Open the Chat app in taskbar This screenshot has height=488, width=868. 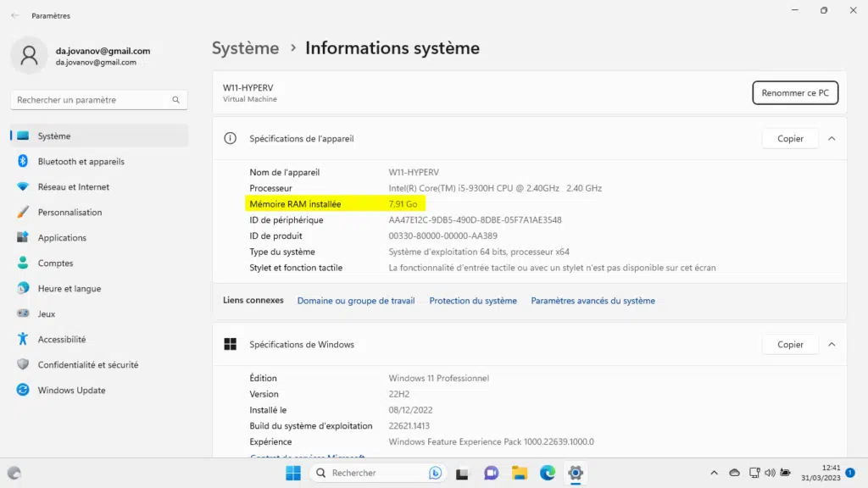click(491, 473)
